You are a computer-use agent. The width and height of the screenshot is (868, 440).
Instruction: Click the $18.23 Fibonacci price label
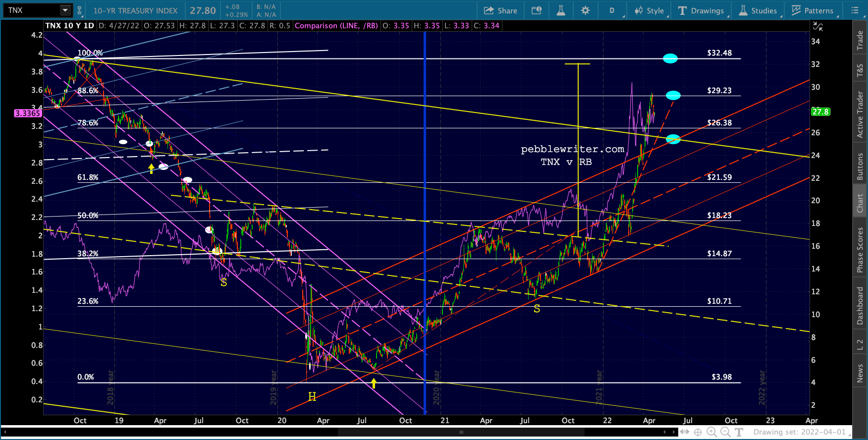719,216
